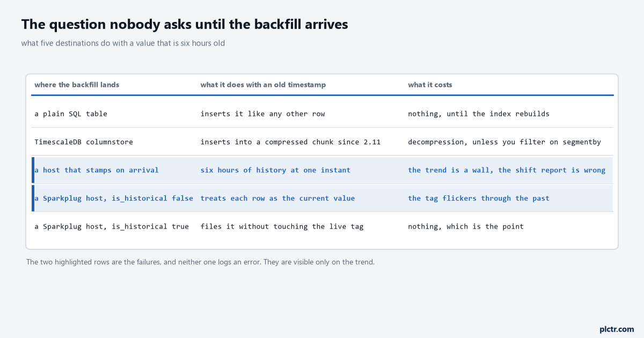644x338 pixels.
Task: Select cell 'the trend is a wall, the shift report is wrong'
Action: [507, 170]
